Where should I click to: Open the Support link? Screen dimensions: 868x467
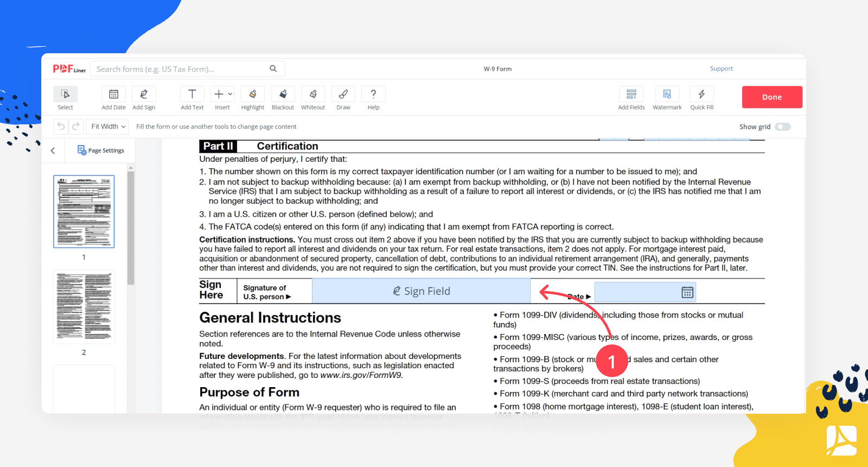pos(721,68)
